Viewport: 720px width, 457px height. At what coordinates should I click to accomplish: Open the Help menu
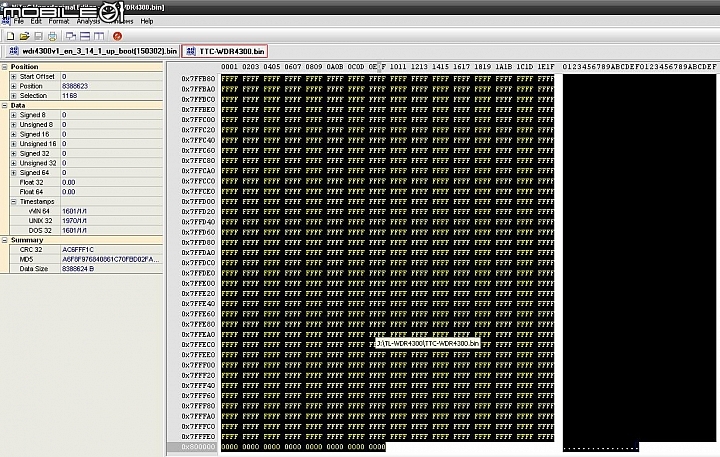coord(146,21)
